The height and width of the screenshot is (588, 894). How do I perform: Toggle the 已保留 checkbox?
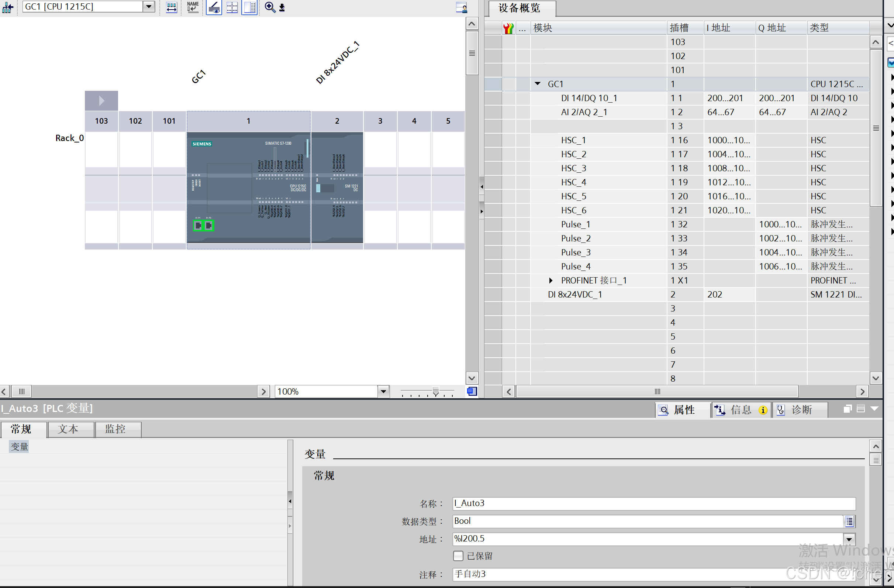pyautogui.click(x=458, y=556)
